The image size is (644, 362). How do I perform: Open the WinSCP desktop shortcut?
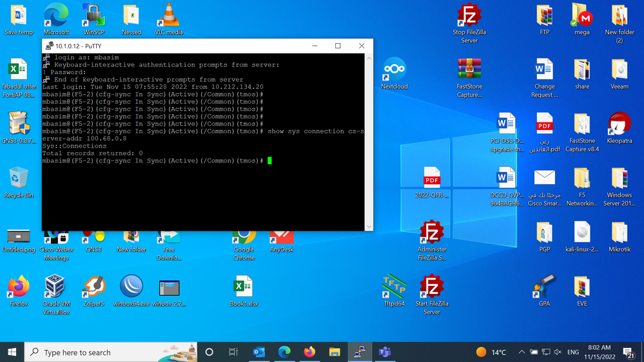(x=93, y=15)
